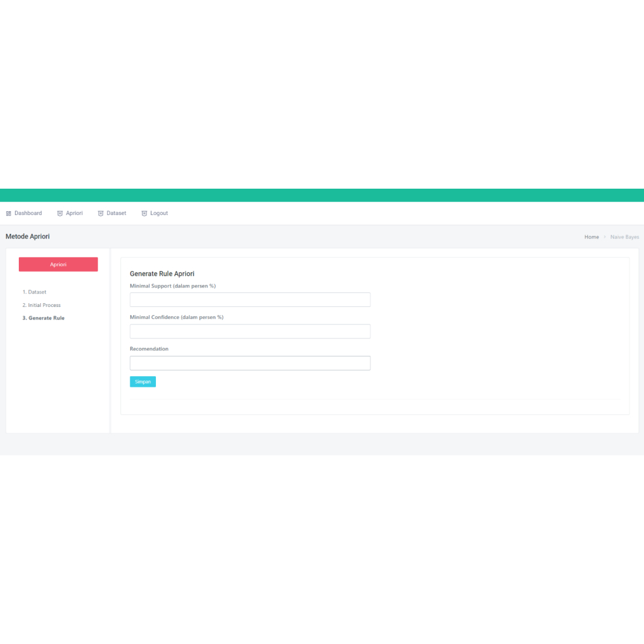Focus the Recomendation input field
Image resolution: width=644 pixels, height=644 pixels.
coord(250,363)
